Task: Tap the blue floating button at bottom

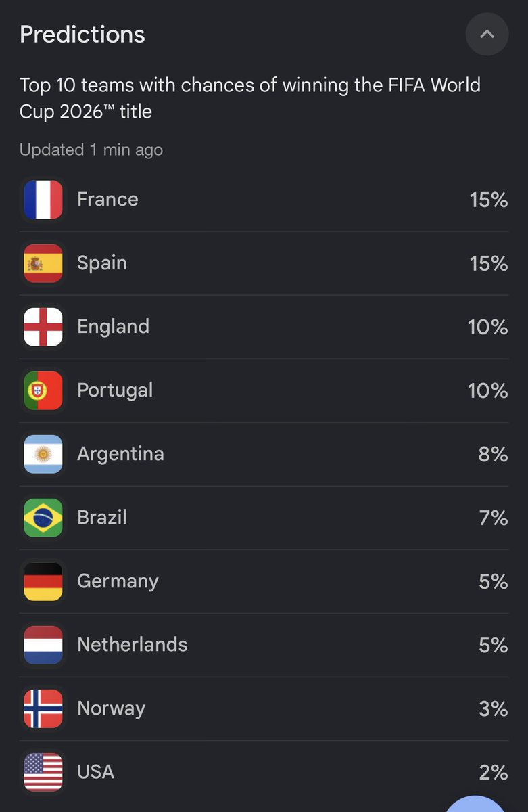Action: point(476,804)
